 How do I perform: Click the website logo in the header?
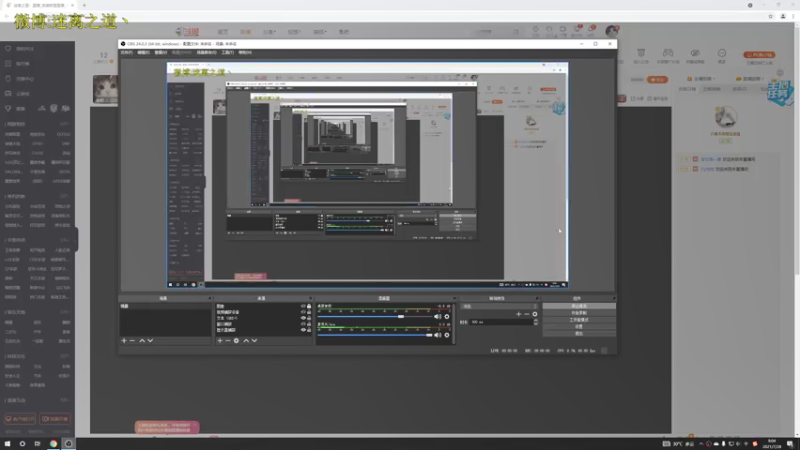click(x=188, y=32)
